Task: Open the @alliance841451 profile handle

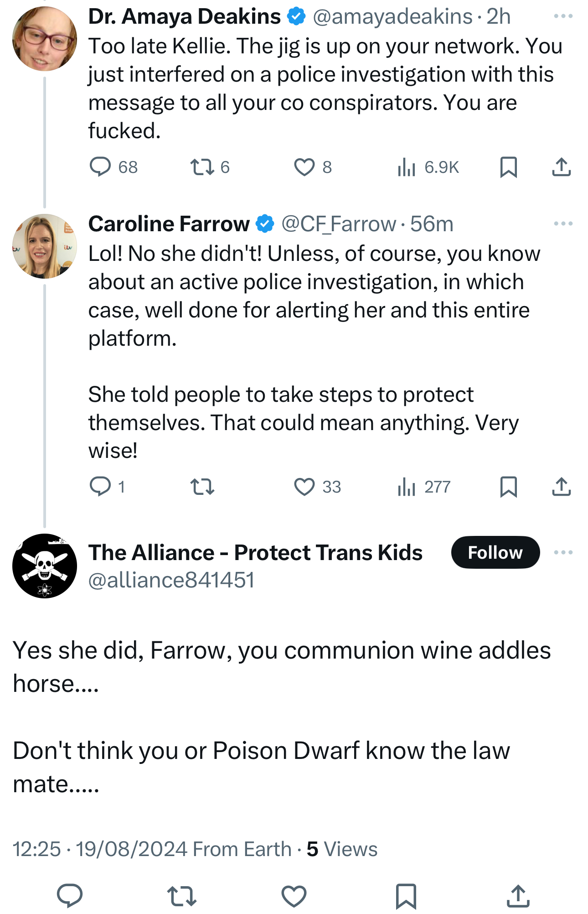Action: point(171,580)
